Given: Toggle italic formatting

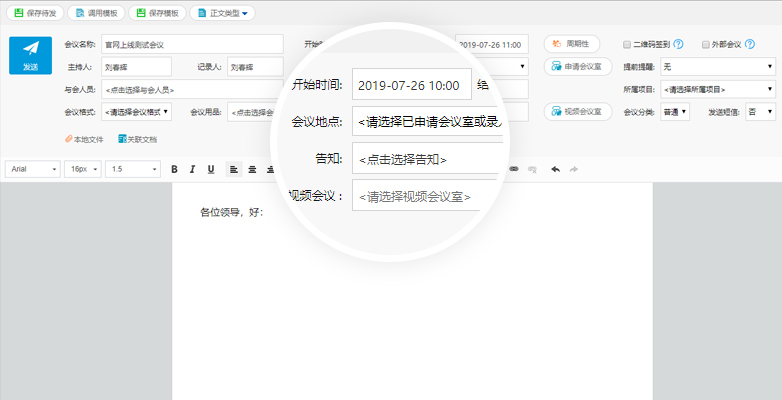Looking at the screenshot, I should [x=192, y=169].
